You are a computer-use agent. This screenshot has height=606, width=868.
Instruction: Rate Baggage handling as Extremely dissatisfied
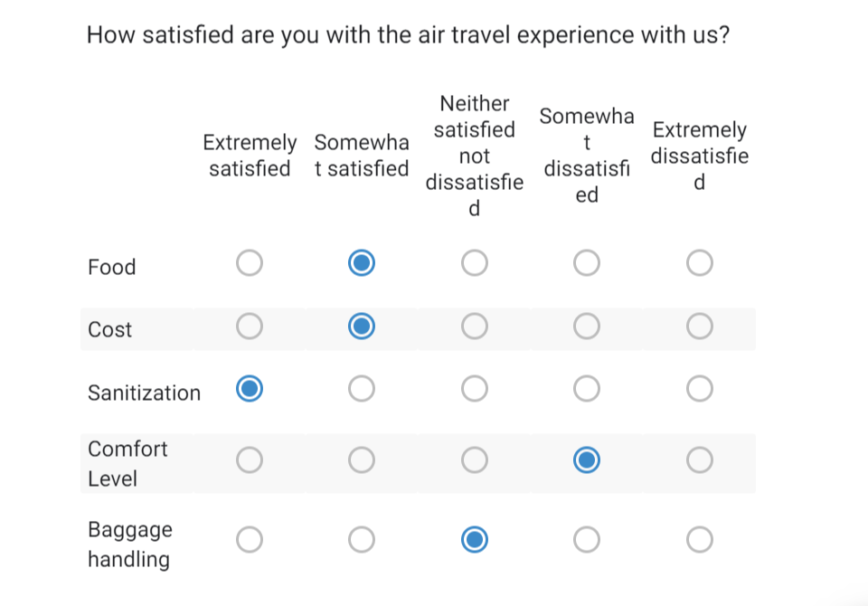(699, 540)
